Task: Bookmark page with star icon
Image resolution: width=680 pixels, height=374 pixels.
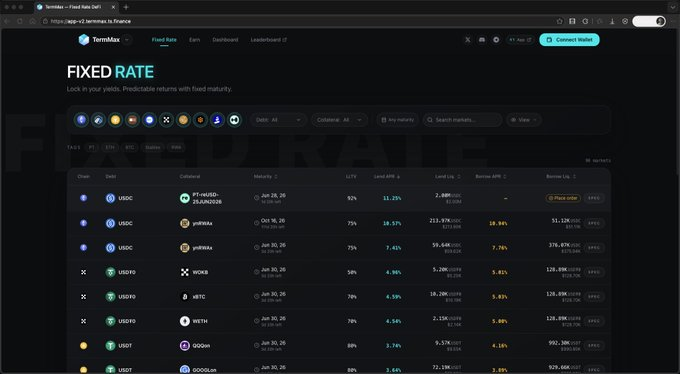Action: 559,21
